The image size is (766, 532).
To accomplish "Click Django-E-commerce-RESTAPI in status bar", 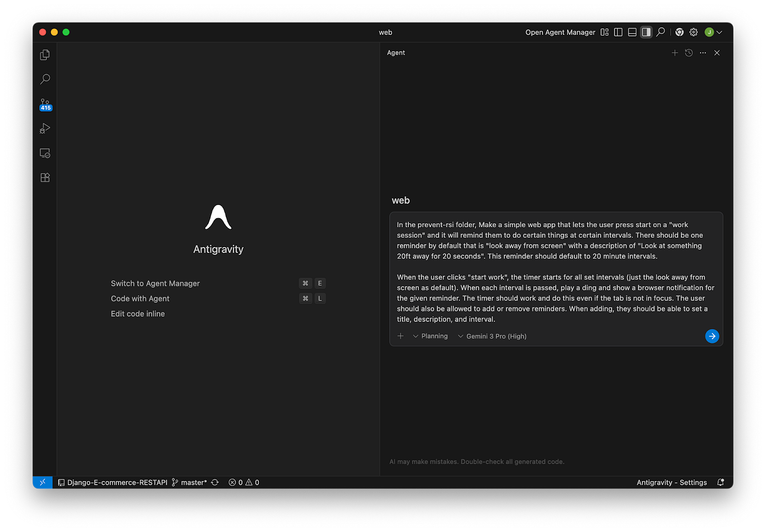I will pos(113,482).
